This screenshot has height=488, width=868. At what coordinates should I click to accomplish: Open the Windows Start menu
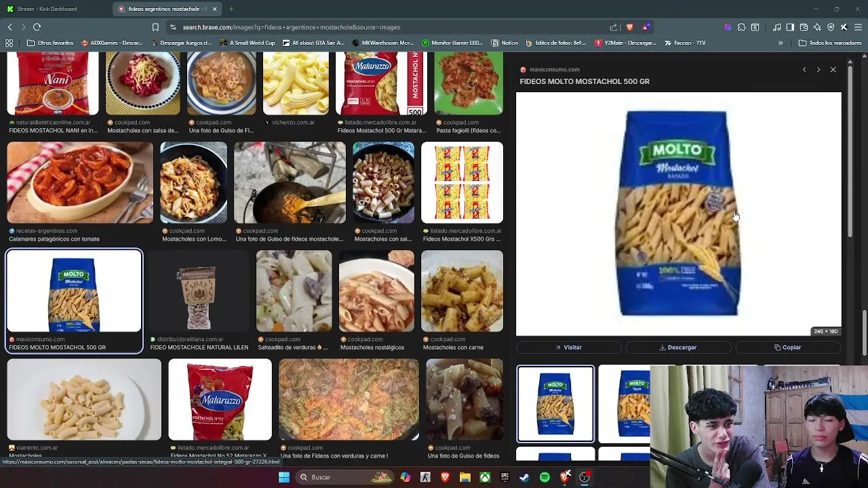coord(284,477)
